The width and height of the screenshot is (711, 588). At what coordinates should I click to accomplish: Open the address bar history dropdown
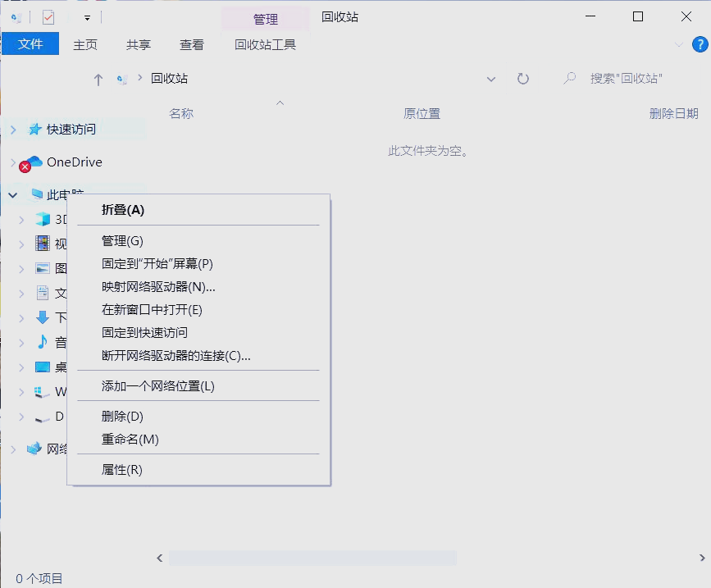click(x=491, y=80)
